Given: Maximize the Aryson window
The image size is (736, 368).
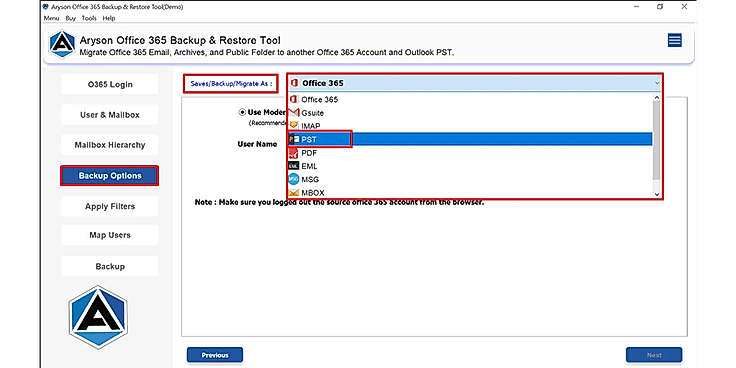Looking at the screenshot, I should click(660, 7).
